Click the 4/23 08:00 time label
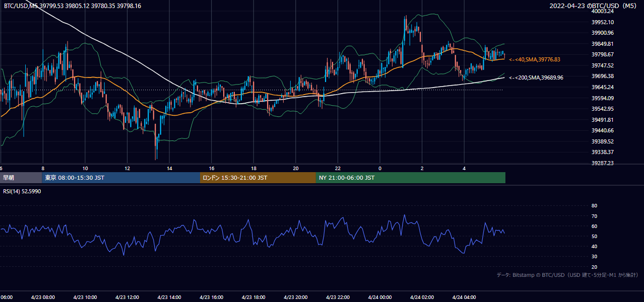 point(43,297)
